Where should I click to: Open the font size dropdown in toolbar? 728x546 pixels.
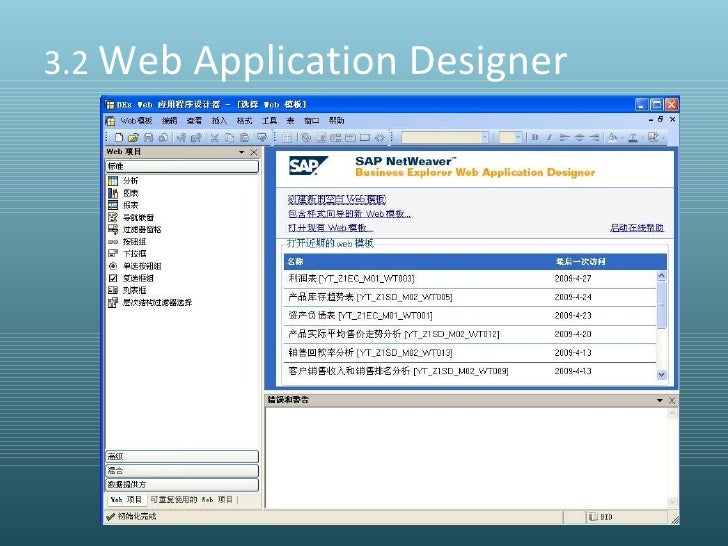tap(518, 137)
